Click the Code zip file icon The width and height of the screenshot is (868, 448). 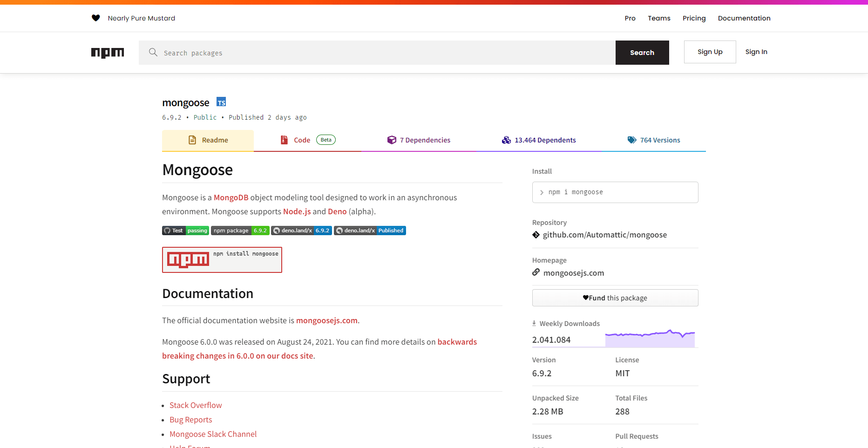(284, 140)
